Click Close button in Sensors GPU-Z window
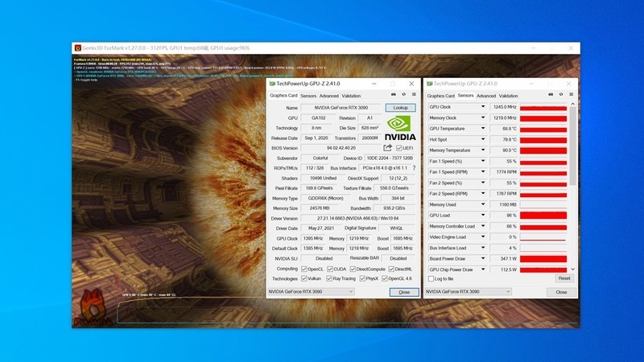This screenshot has width=644, height=362. [x=561, y=292]
